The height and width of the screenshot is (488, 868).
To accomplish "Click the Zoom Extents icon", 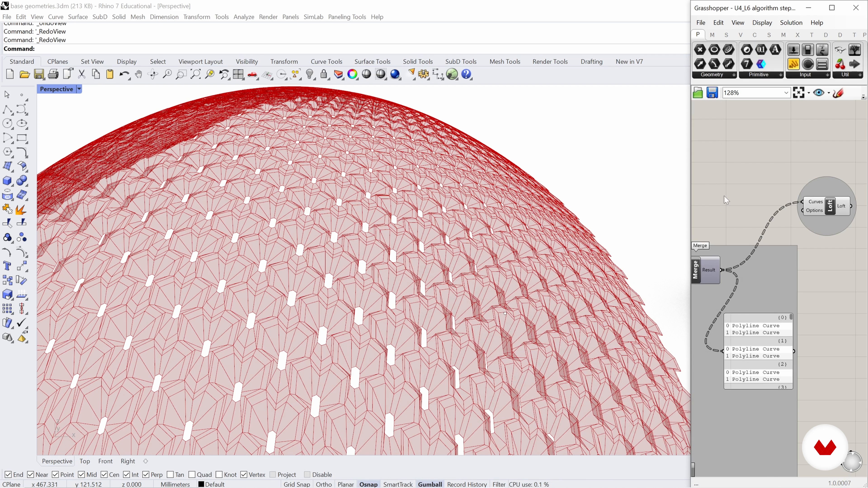I will point(196,74).
